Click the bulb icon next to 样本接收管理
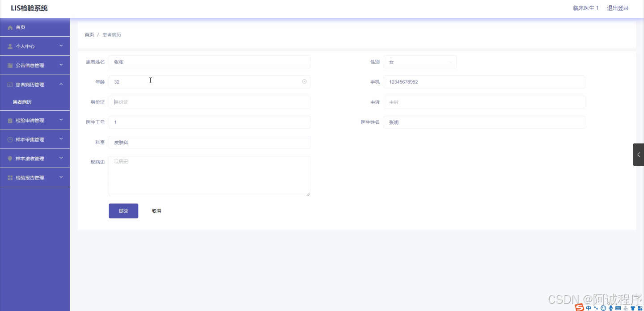Image resolution: width=644 pixels, height=311 pixels. tap(9, 158)
